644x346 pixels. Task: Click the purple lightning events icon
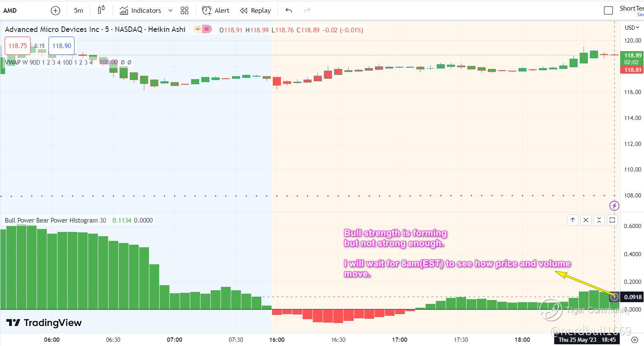(614, 206)
